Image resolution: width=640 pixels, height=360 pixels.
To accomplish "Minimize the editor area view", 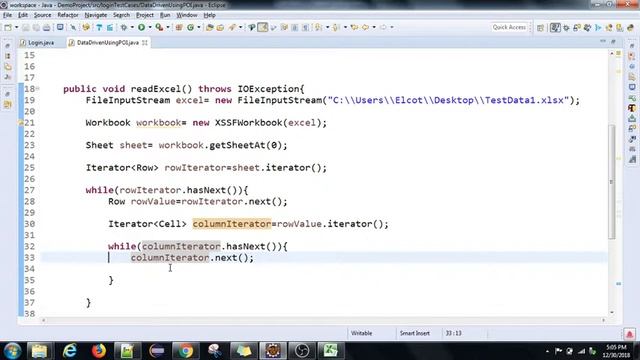I will coord(603,42).
